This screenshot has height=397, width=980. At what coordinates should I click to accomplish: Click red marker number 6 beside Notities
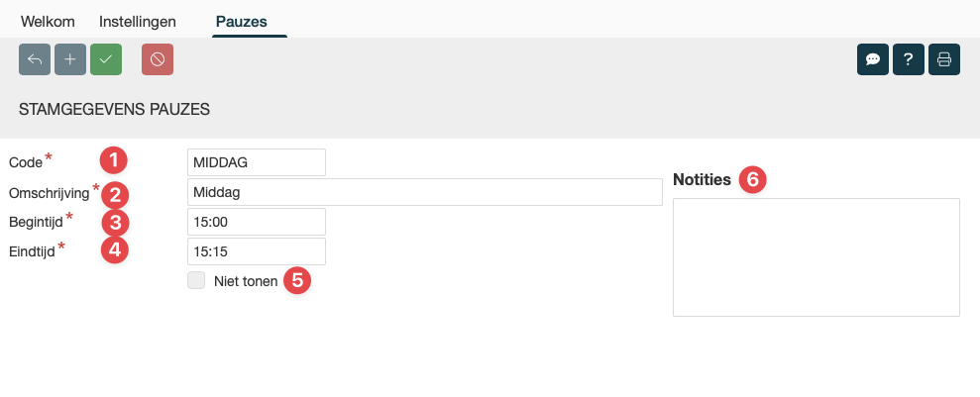753,179
